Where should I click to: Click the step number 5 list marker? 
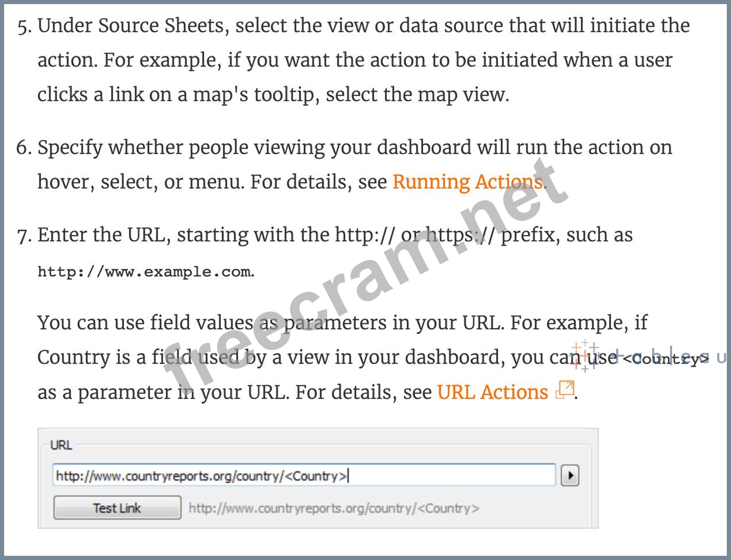[24, 27]
